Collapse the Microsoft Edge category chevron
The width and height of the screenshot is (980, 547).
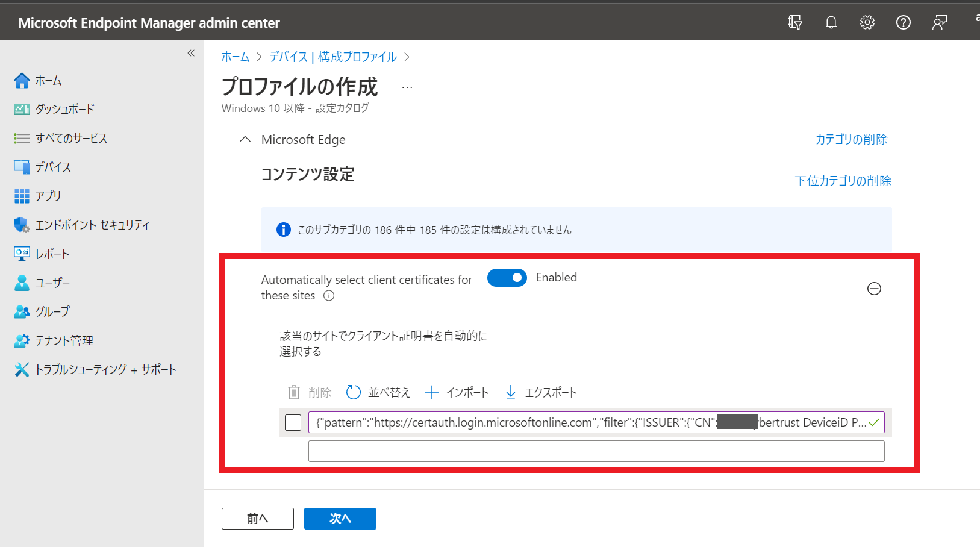pos(245,139)
